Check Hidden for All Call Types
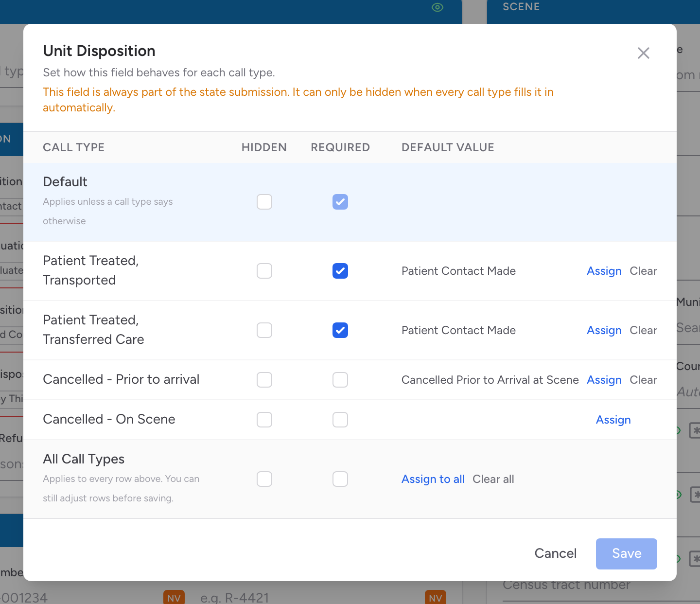 point(264,479)
